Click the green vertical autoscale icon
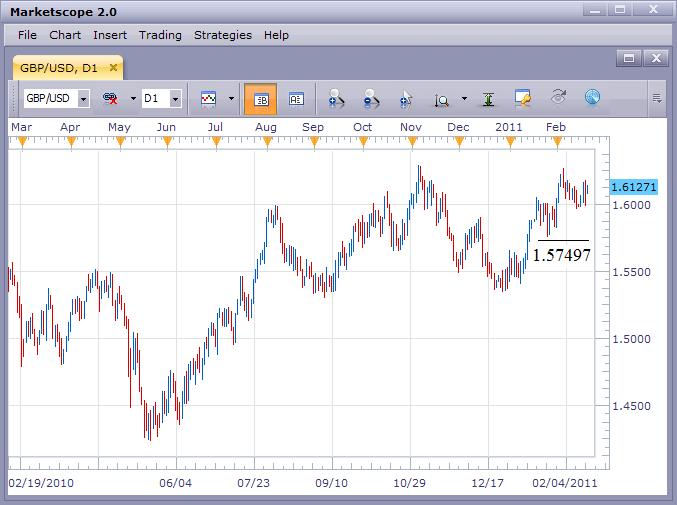The width and height of the screenshot is (677, 505). 488,99
